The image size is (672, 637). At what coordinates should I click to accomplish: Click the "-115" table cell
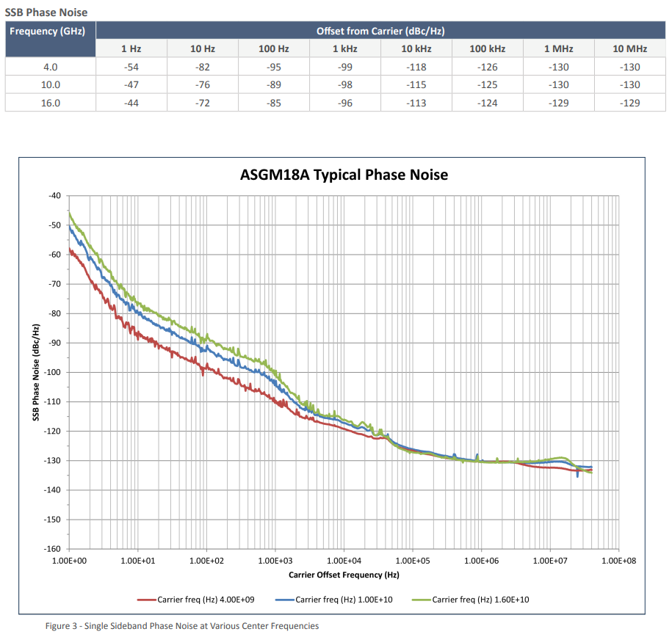point(416,85)
